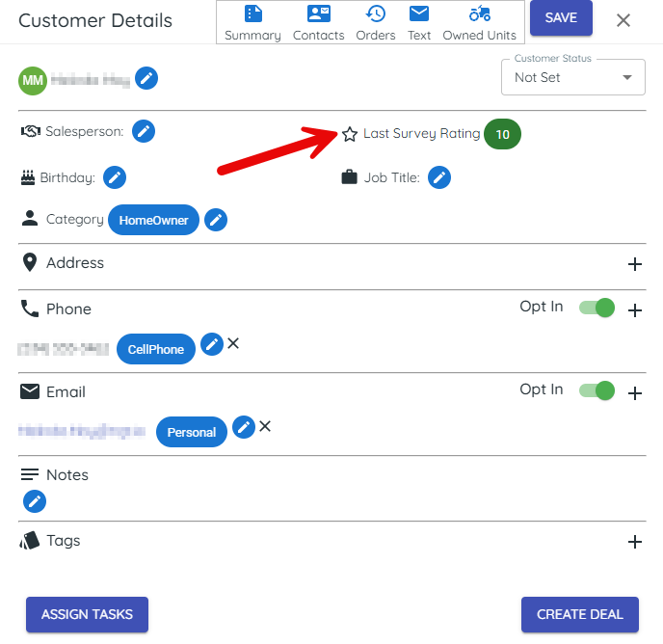Screen dimensions: 663x644
Task: Click the Last Survey Rating badge
Action: click(502, 135)
